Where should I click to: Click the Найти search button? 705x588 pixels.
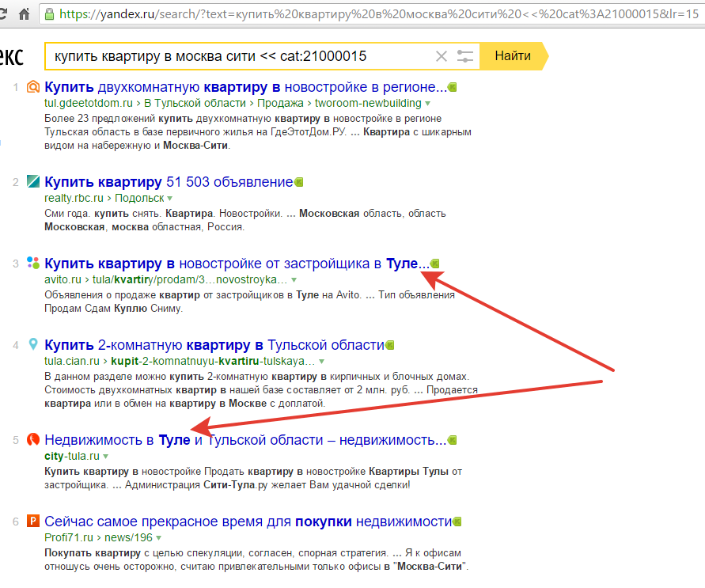(x=514, y=56)
